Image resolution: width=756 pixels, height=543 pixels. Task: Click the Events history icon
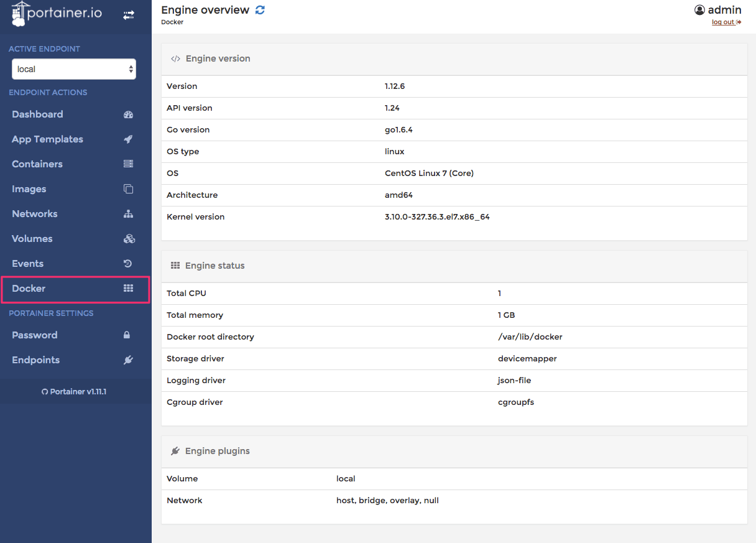128,264
